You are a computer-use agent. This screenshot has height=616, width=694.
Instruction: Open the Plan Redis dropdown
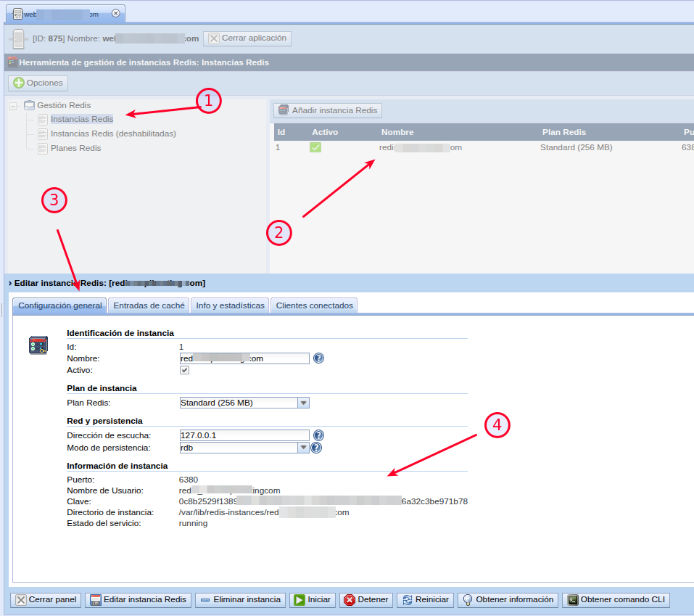[x=304, y=403]
